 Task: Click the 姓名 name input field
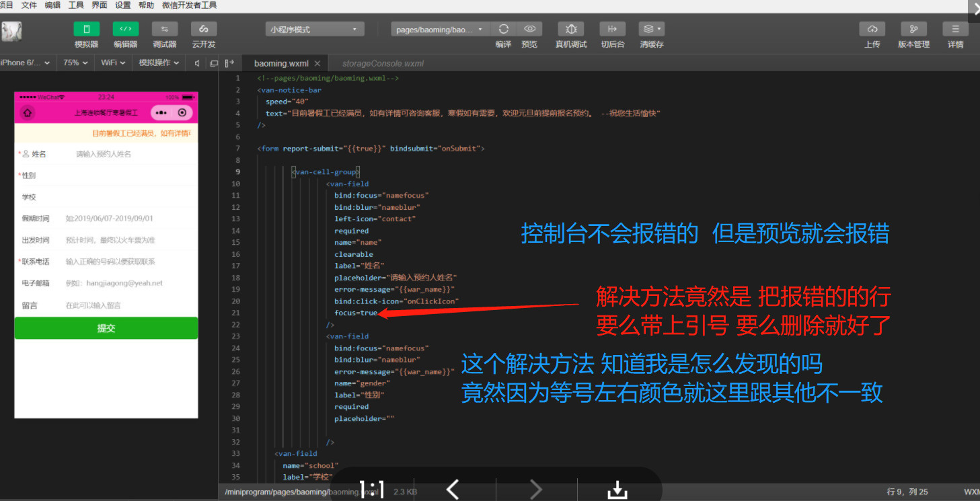[x=135, y=154]
